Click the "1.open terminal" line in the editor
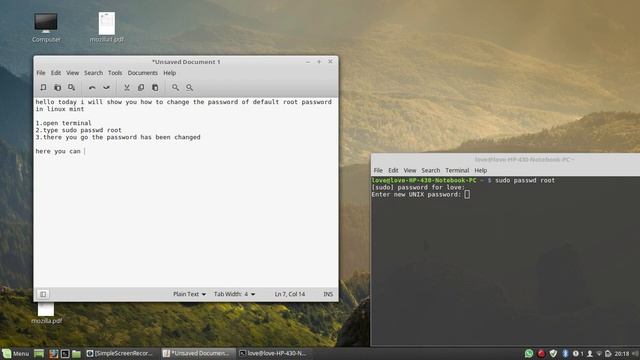Image resolution: width=640 pixels, height=360 pixels. tap(63, 123)
